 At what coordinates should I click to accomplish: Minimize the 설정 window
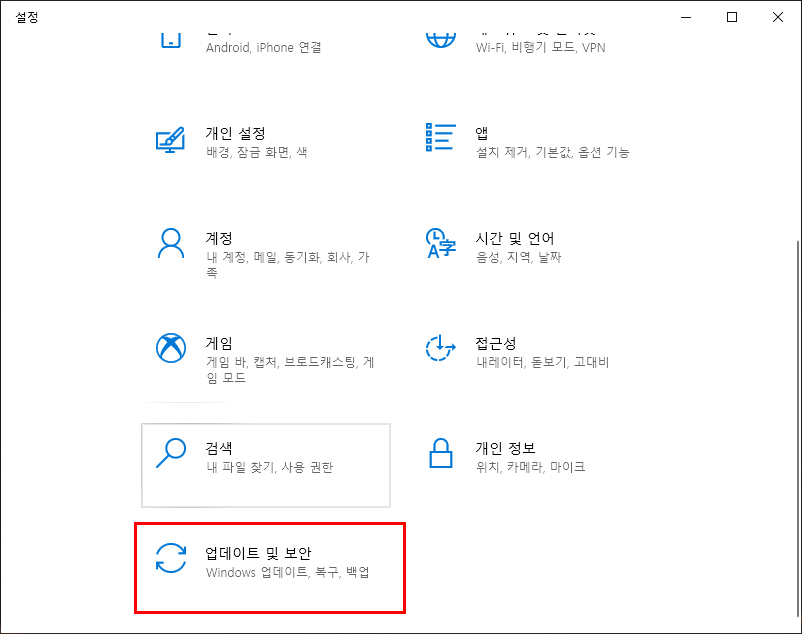[686, 17]
